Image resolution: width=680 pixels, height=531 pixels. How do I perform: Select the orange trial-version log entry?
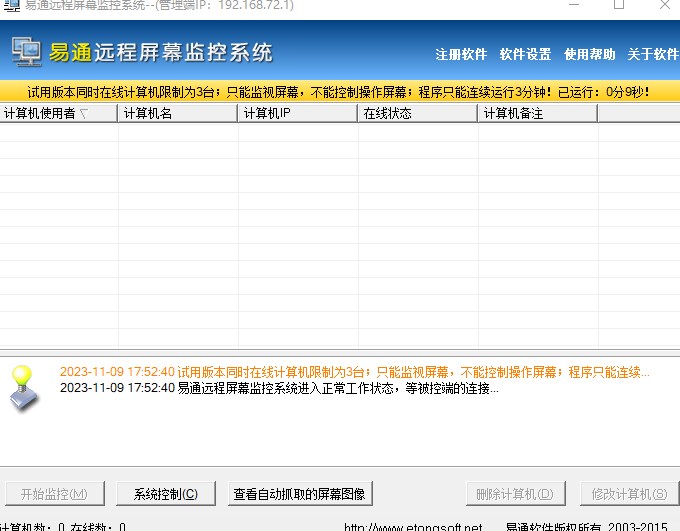354,372
